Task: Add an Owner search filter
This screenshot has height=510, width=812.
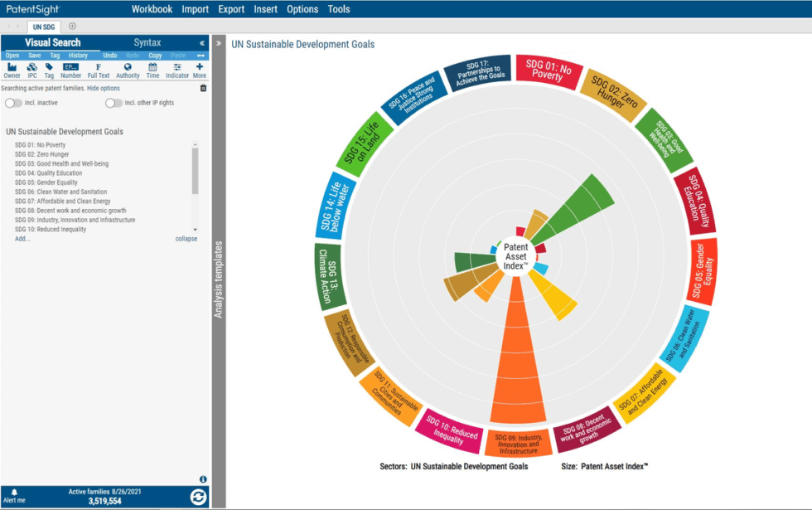Action: pyautogui.click(x=12, y=70)
